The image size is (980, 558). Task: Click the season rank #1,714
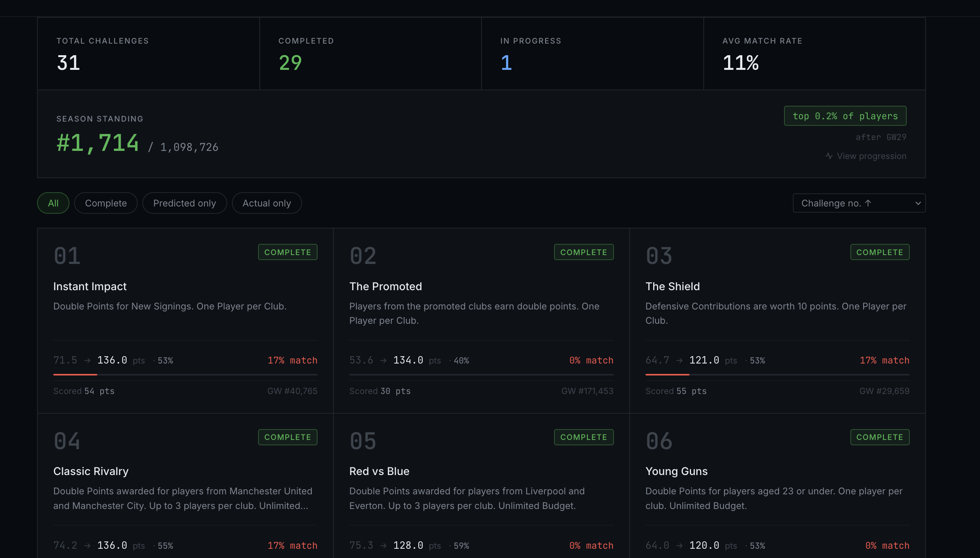point(98,143)
